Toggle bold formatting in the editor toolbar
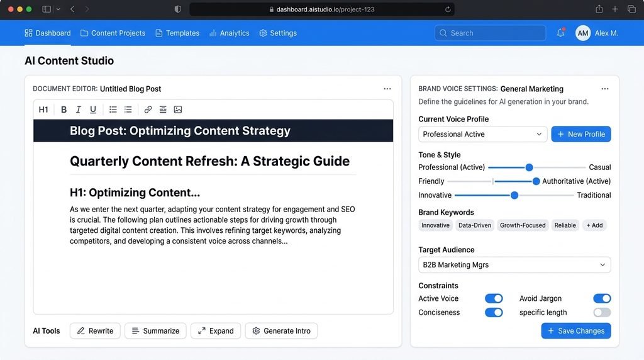Image resolution: width=644 pixels, height=360 pixels. click(x=64, y=110)
